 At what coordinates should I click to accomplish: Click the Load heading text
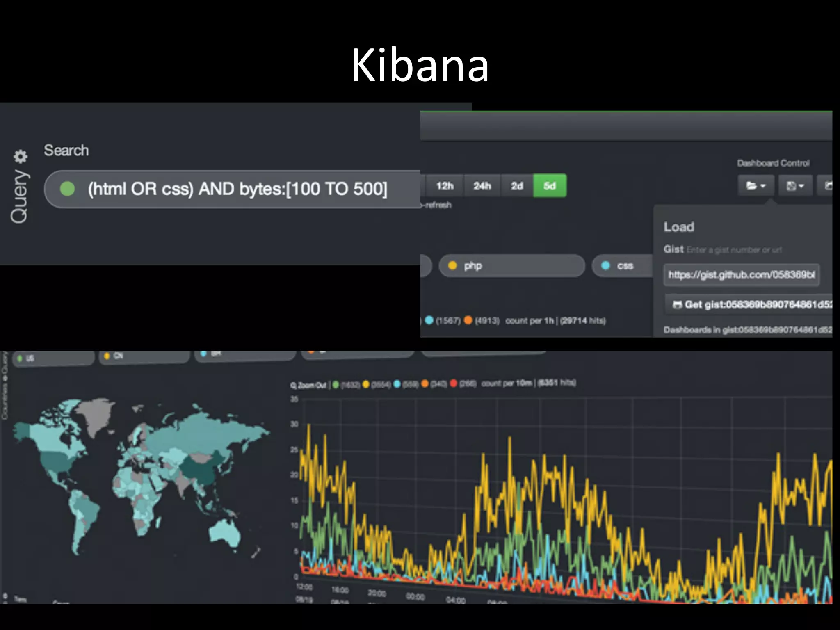pos(679,227)
